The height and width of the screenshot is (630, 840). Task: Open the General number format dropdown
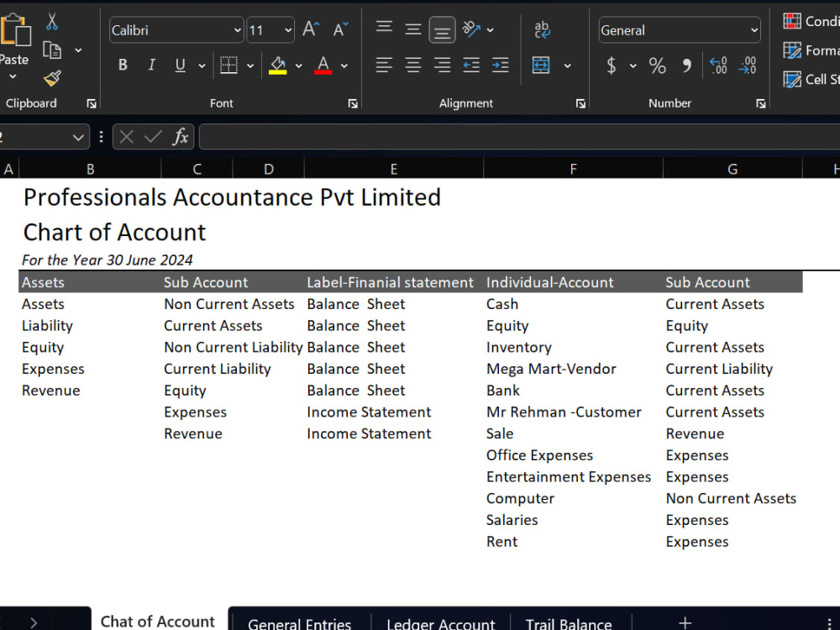tap(754, 30)
